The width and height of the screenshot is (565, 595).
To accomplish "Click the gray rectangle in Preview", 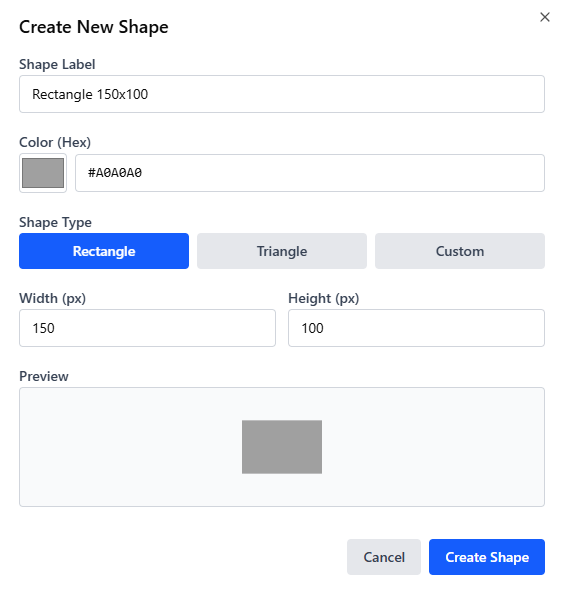I will (282, 447).
